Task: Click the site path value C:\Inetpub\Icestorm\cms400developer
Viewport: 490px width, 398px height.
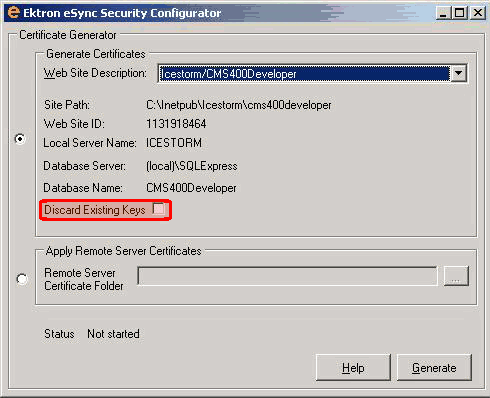Action: coord(239,105)
